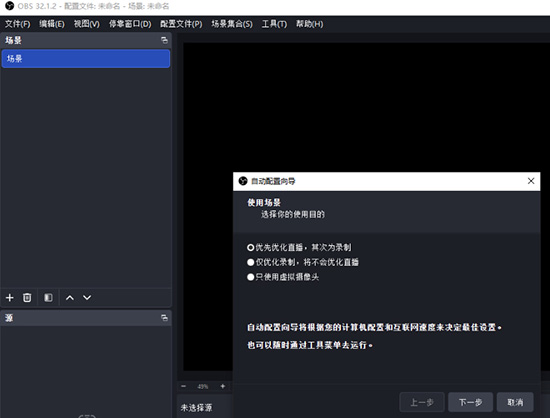Open the 文件(F) menu
Screen dimensions: 550x418
pos(18,24)
